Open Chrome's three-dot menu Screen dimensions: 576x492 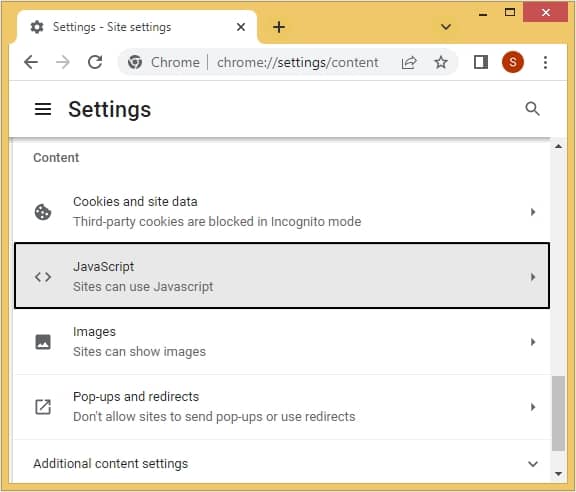(x=546, y=62)
